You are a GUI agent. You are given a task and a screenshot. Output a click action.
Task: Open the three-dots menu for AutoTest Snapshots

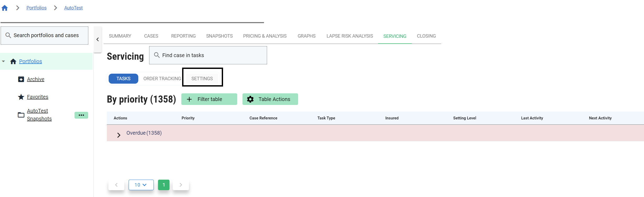[x=81, y=115]
